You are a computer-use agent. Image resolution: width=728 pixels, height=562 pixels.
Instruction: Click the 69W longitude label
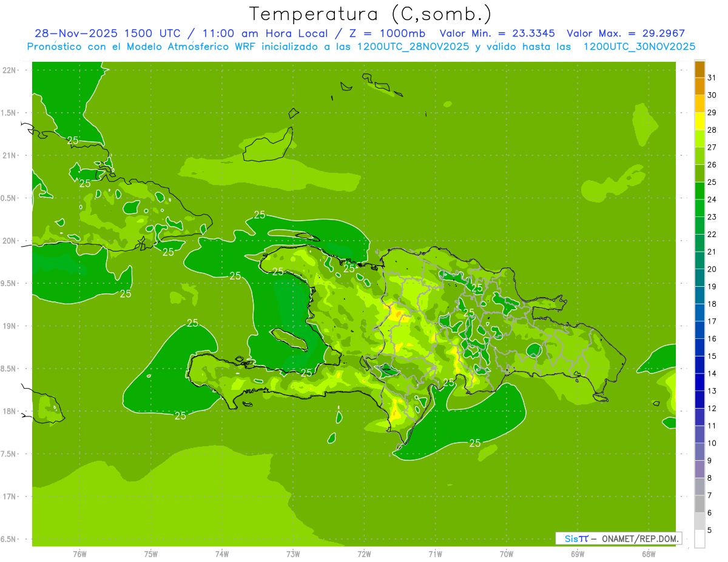click(x=578, y=554)
